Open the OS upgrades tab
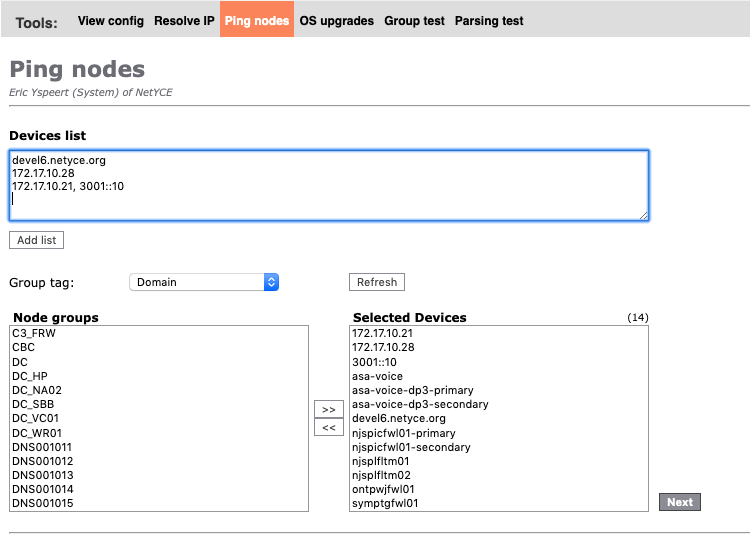Viewport: 750px width, 541px height. 336,20
